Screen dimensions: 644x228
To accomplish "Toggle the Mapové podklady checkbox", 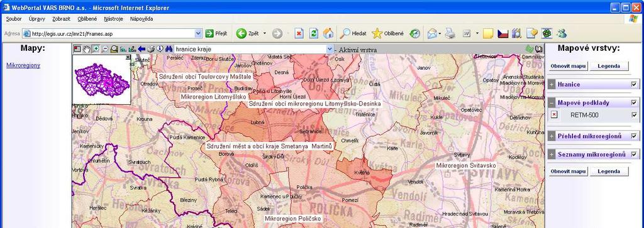I will click(x=634, y=102).
